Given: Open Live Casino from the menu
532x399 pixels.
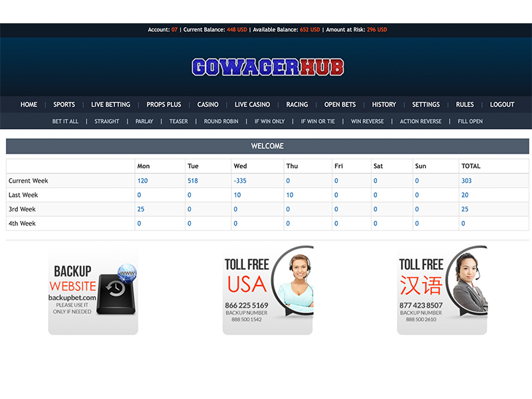Looking at the screenshot, I should coord(253,104).
